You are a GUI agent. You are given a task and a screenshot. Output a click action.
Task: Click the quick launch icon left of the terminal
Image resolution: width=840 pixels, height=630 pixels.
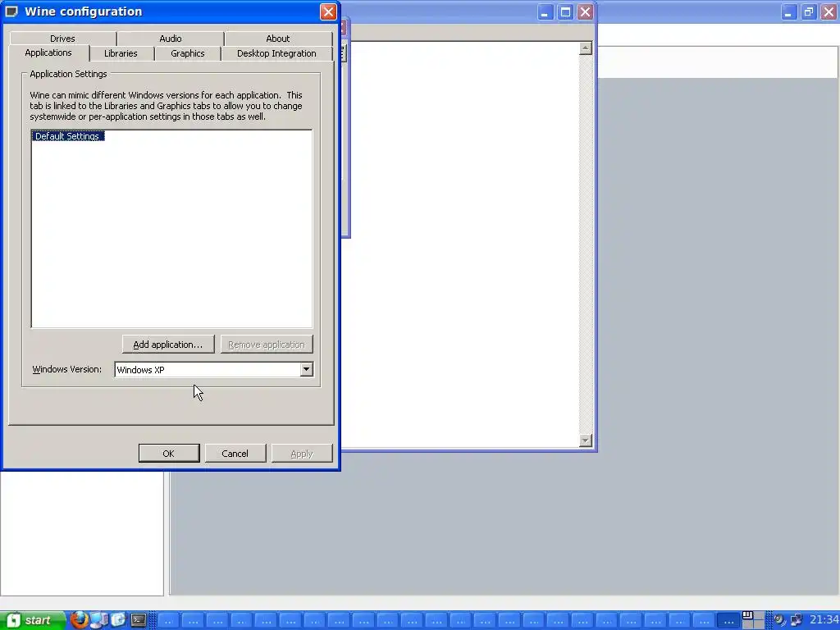(x=118, y=620)
